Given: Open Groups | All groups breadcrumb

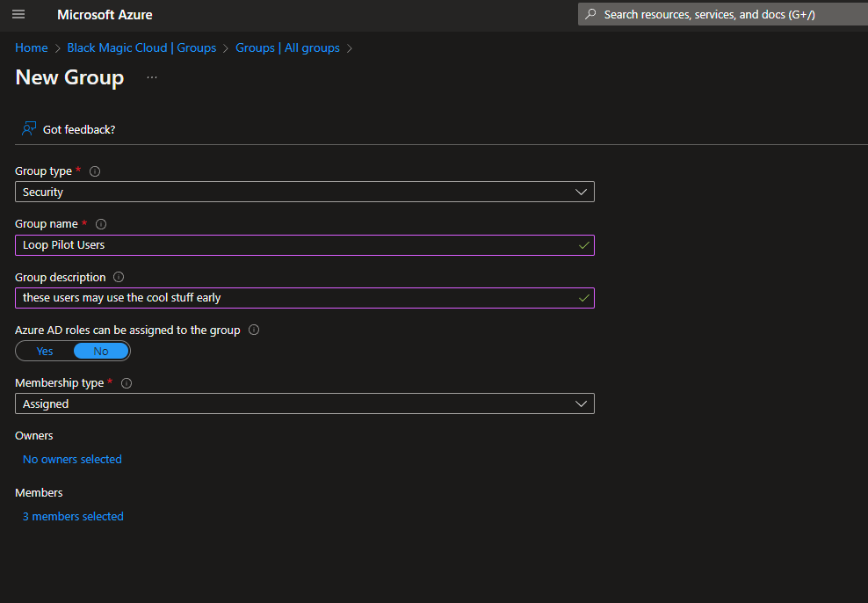Looking at the screenshot, I should (x=287, y=48).
